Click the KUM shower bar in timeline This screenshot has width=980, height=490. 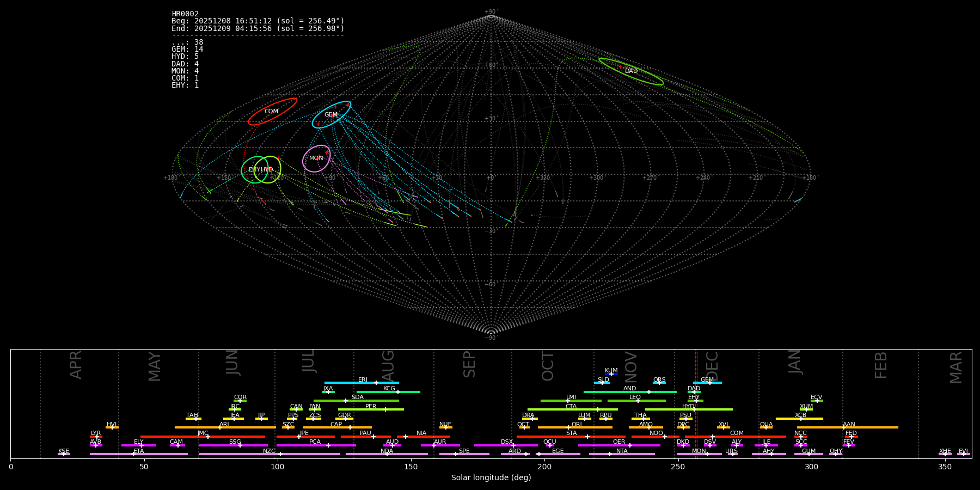611,374
